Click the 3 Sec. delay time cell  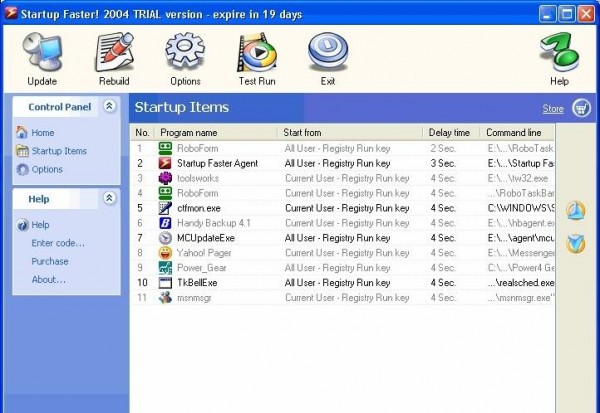coord(443,163)
